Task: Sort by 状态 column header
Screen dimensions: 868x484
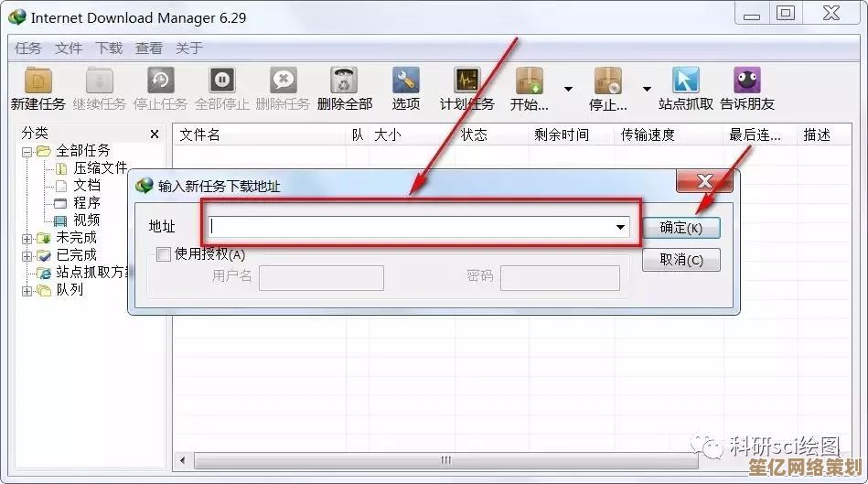Action: (491, 134)
